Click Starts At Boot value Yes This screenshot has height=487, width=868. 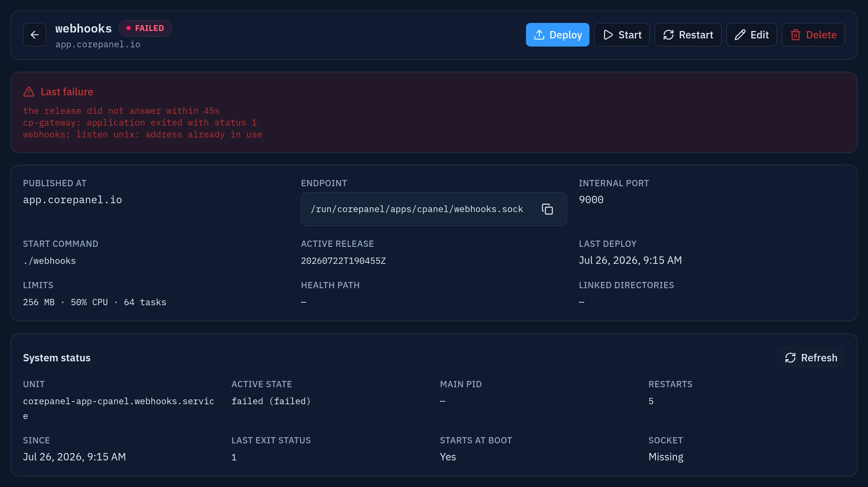coord(448,457)
